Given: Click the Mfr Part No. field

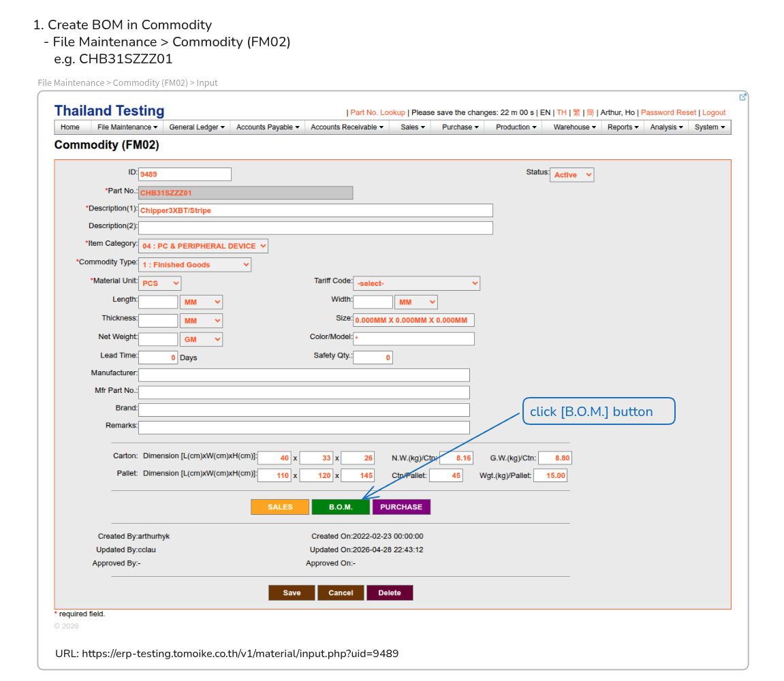Looking at the screenshot, I should [x=304, y=392].
